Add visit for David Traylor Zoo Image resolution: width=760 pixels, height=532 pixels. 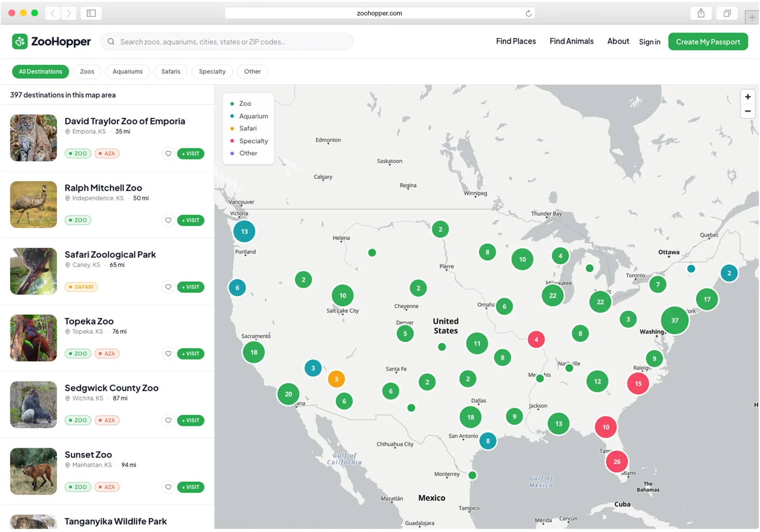click(x=190, y=153)
